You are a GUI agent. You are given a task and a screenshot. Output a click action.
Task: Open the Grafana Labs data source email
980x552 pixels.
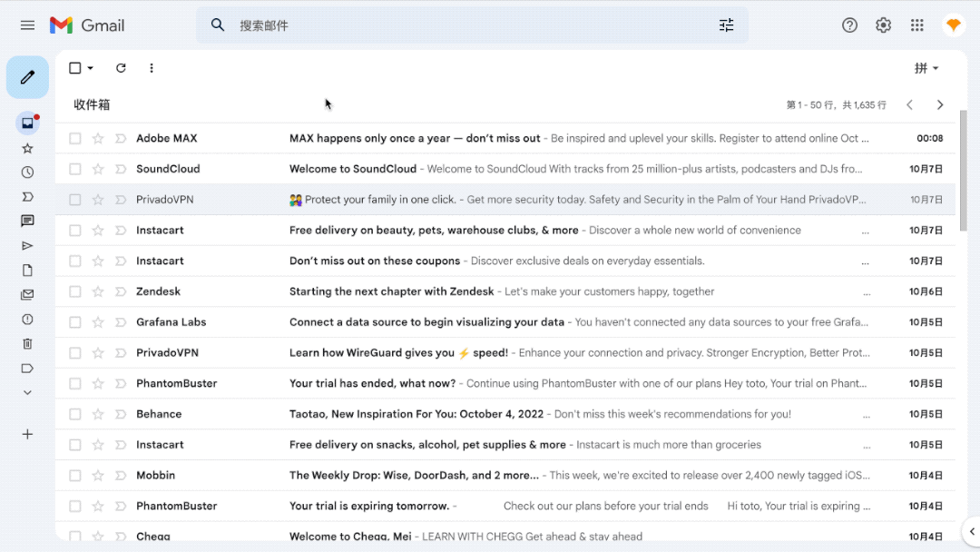click(x=505, y=322)
